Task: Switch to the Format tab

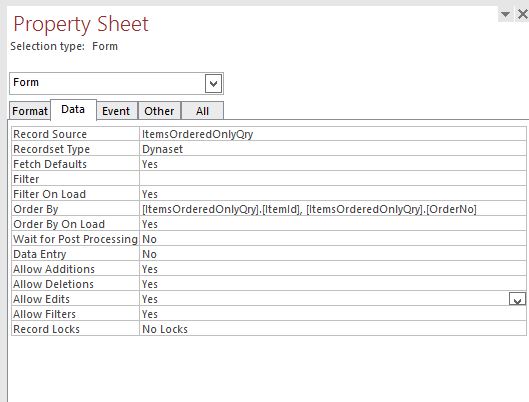Action: coord(30,111)
